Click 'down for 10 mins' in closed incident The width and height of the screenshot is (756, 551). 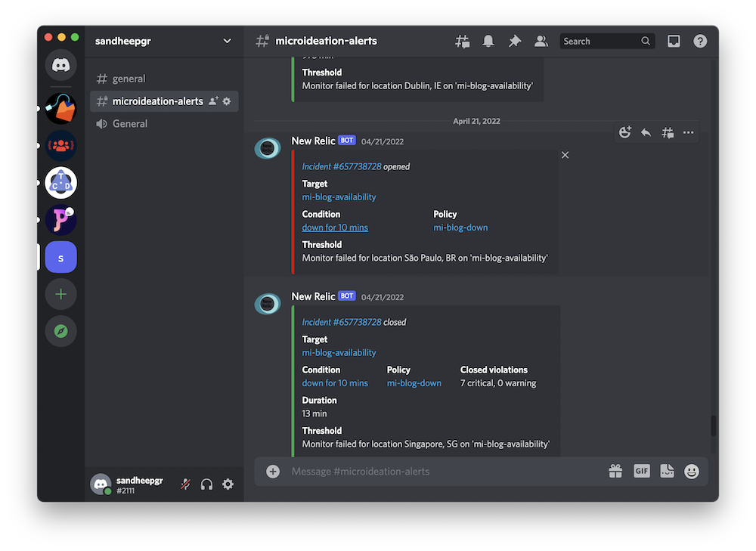coord(335,383)
